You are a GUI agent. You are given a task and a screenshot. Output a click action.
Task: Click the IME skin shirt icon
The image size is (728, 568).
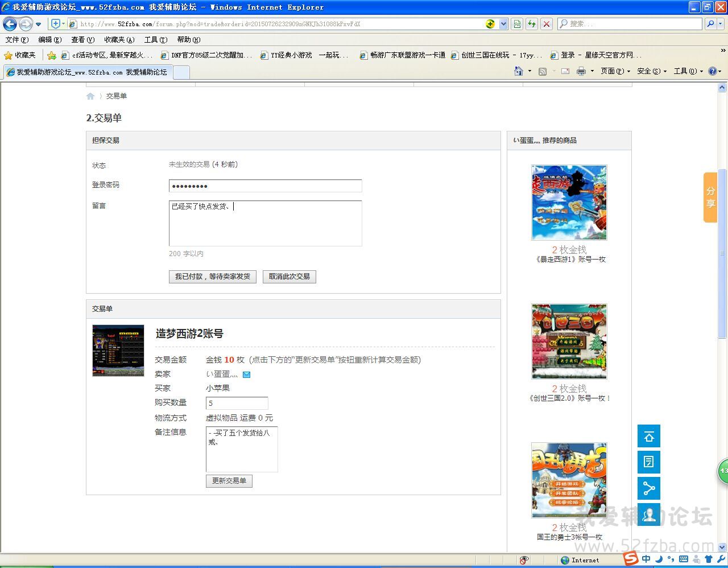(709, 559)
